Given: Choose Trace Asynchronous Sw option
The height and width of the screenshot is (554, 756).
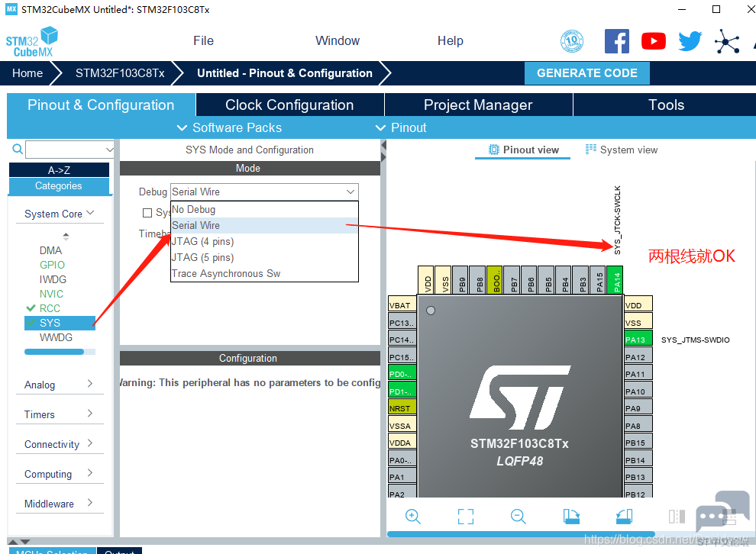Looking at the screenshot, I should (264, 273).
